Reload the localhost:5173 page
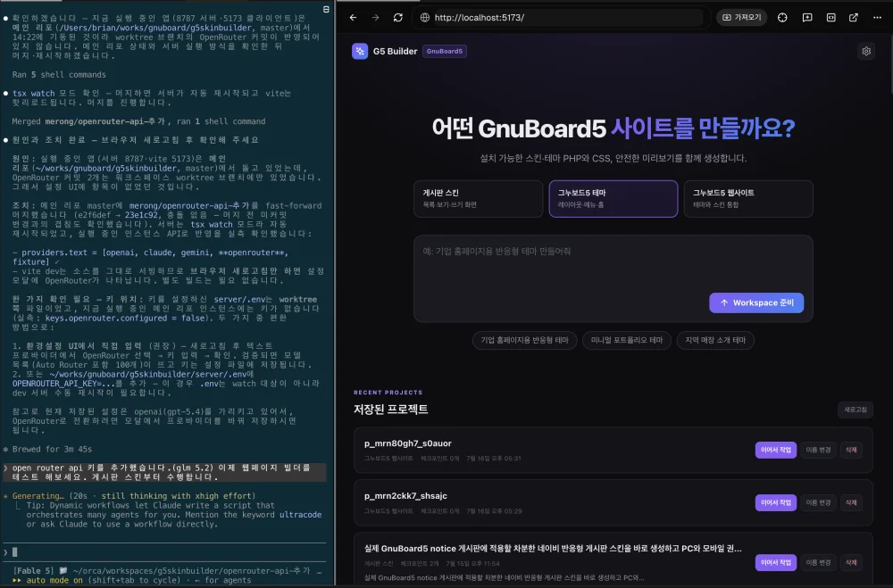 [x=398, y=18]
